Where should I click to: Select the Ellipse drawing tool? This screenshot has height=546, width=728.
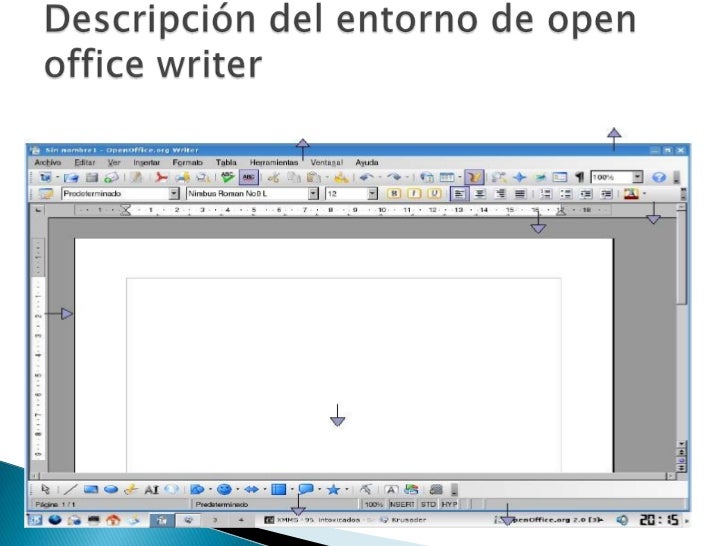pos(111,489)
